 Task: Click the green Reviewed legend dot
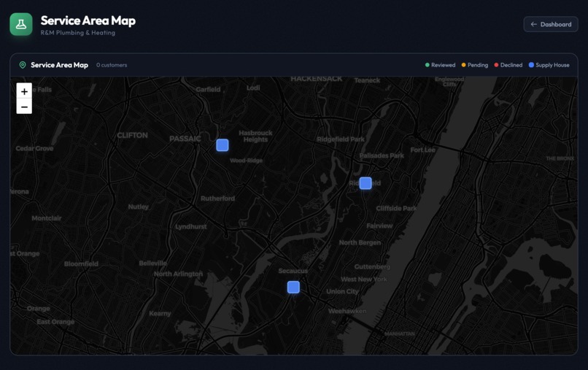click(427, 65)
